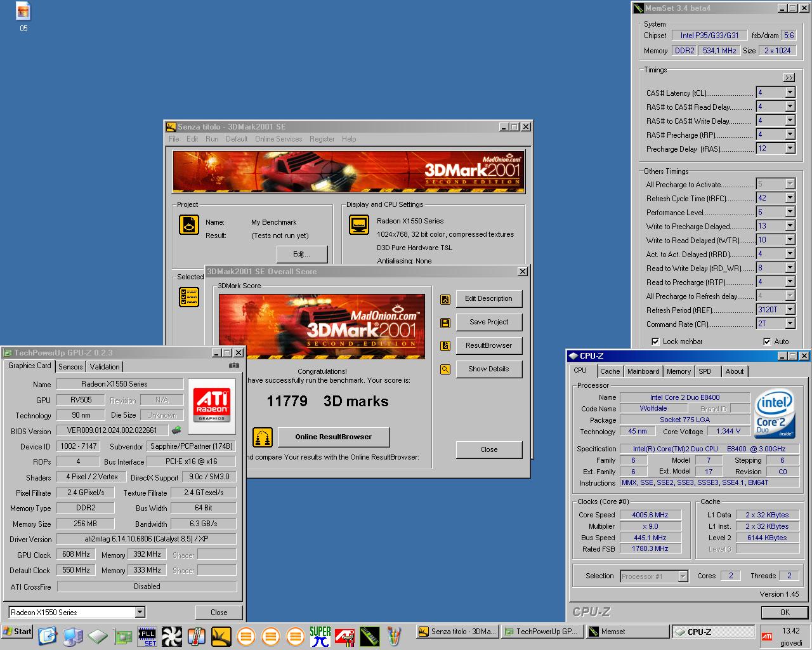Open RAS# Precharge (tRP) dropdown
The height and width of the screenshot is (650, 812).
point(790,135)
